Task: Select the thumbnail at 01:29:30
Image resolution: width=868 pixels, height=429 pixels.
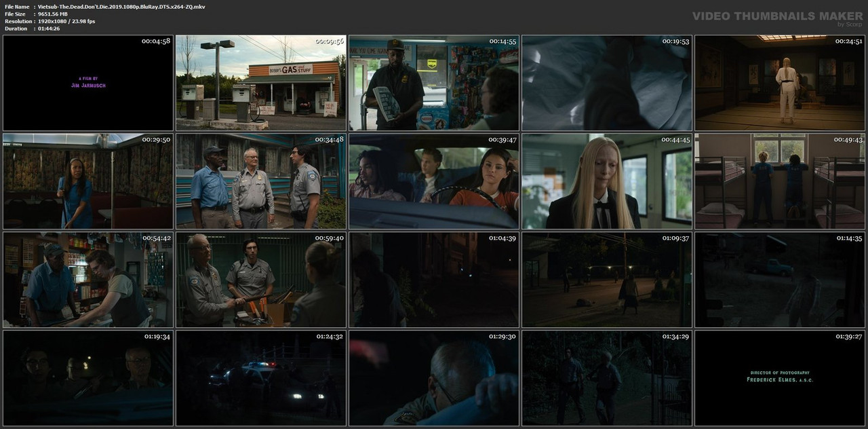Action: click(434, 378)
